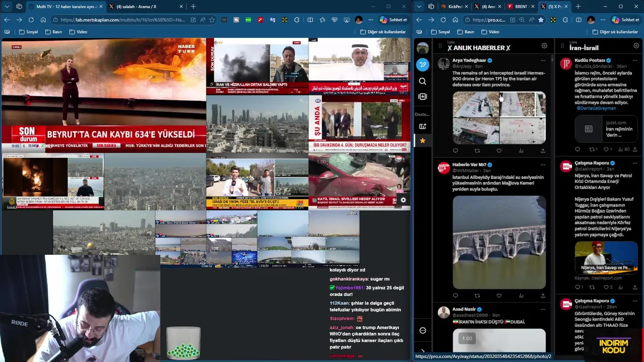Open more options on Kudüs Postası post

(x=635, y=60)
